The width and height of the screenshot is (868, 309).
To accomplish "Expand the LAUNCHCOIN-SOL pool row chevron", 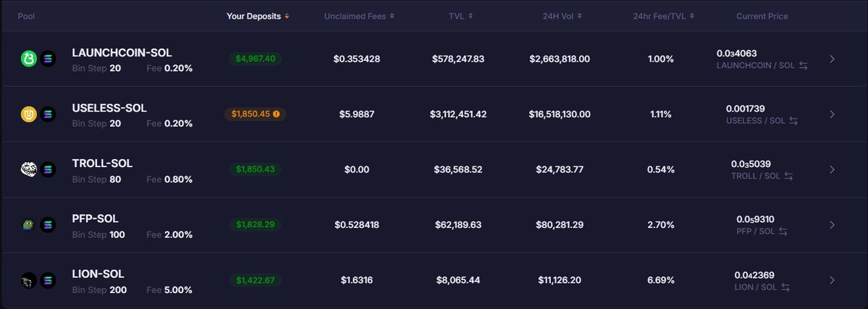I will tap(832, 59).
